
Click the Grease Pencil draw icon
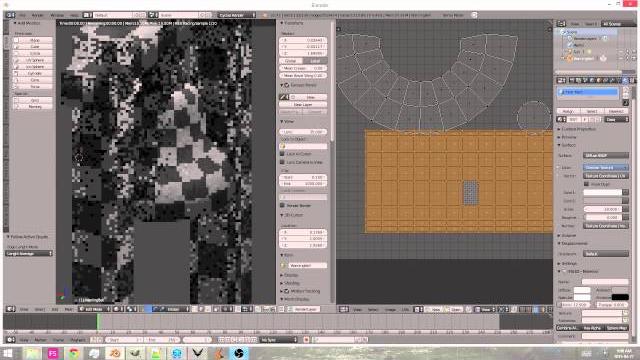tap(284, 97)
